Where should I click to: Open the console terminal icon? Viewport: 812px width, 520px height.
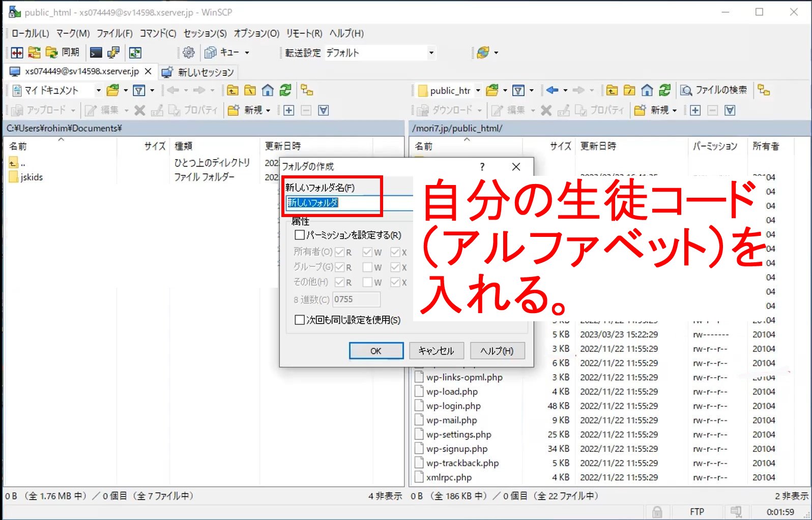[x=96, y=52]
